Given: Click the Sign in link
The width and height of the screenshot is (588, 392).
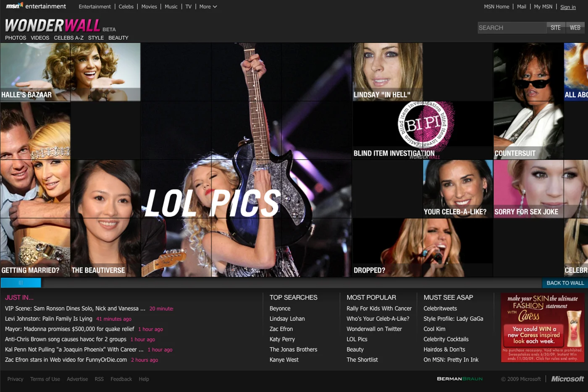Looking at the screenshot, I should (x=568, y=7).
